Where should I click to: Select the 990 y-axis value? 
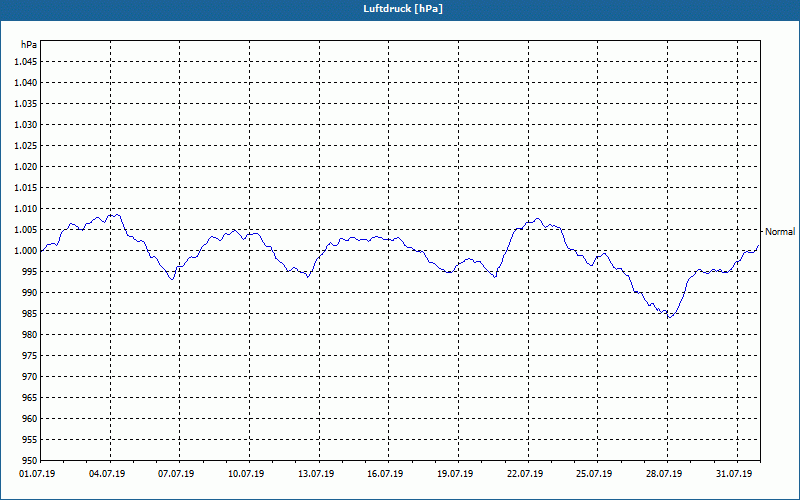(x=31, y=293)
